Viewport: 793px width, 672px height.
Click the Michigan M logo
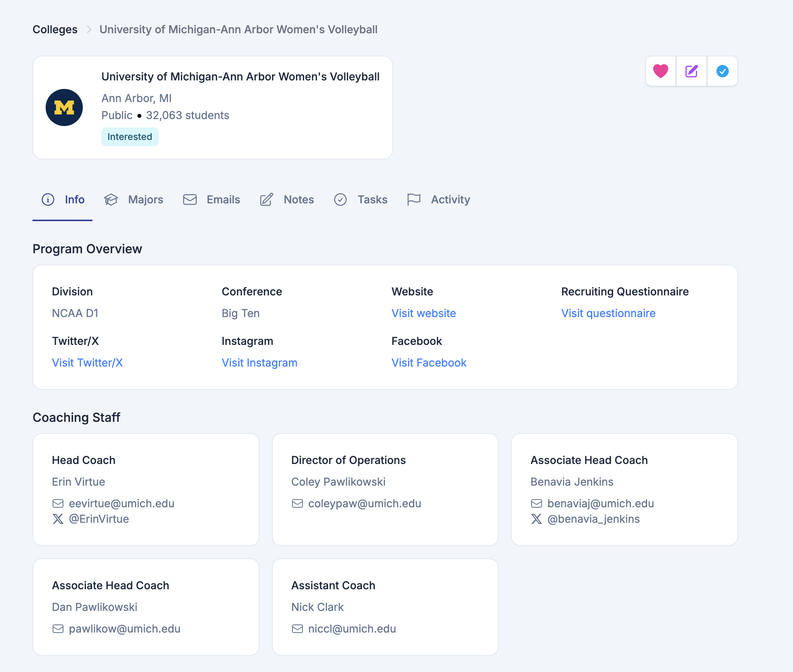64,107
